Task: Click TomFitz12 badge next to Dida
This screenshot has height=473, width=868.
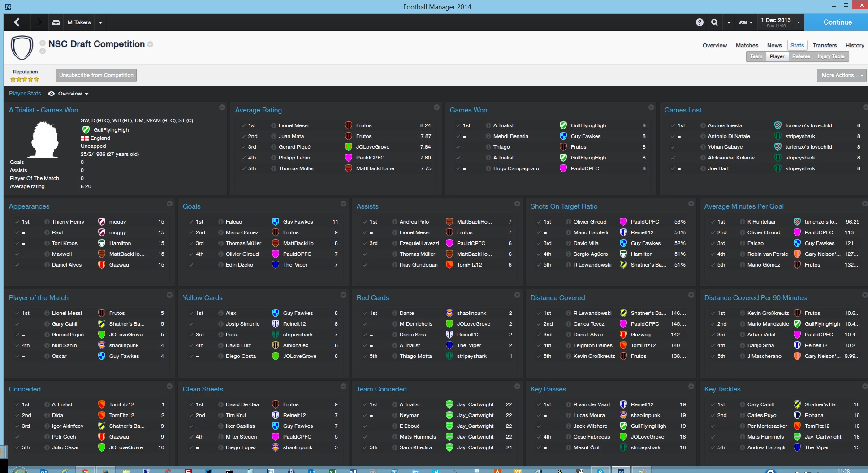Action: click(101, 415)
